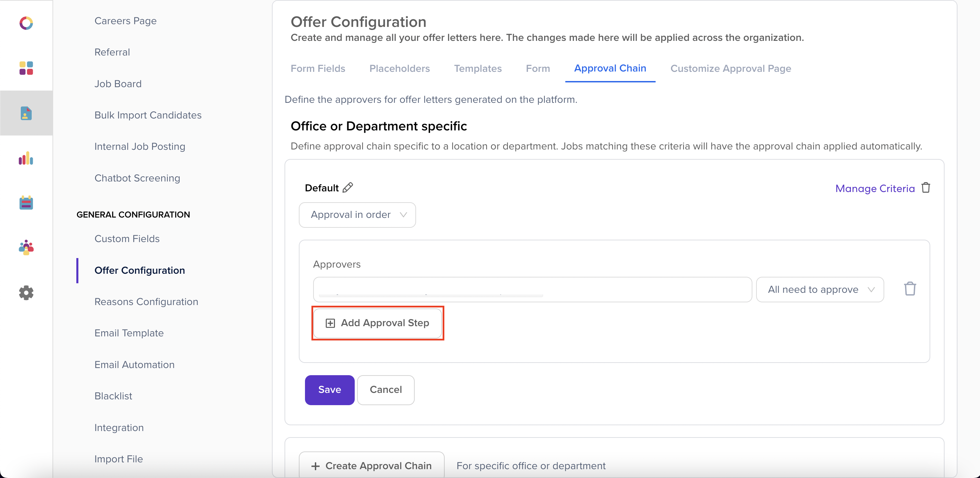The image size is (980, 478).
Task: Open Referral settings
Action: pos(112,52)
